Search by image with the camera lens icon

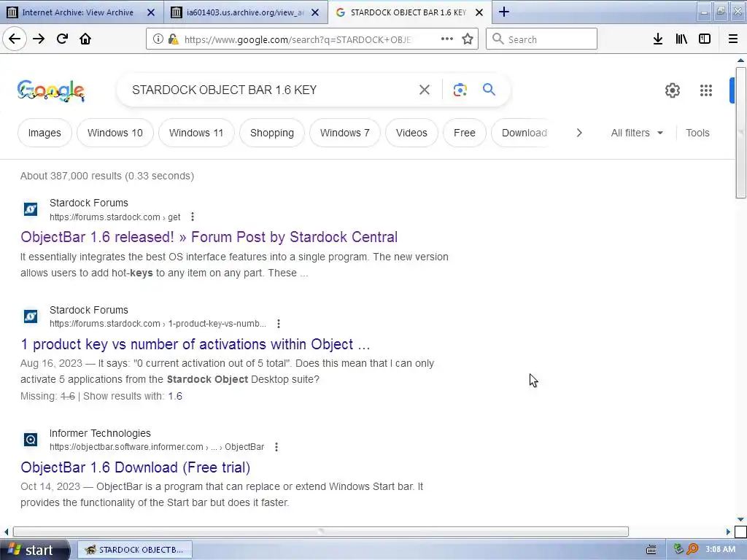click(x=460, y=90)
